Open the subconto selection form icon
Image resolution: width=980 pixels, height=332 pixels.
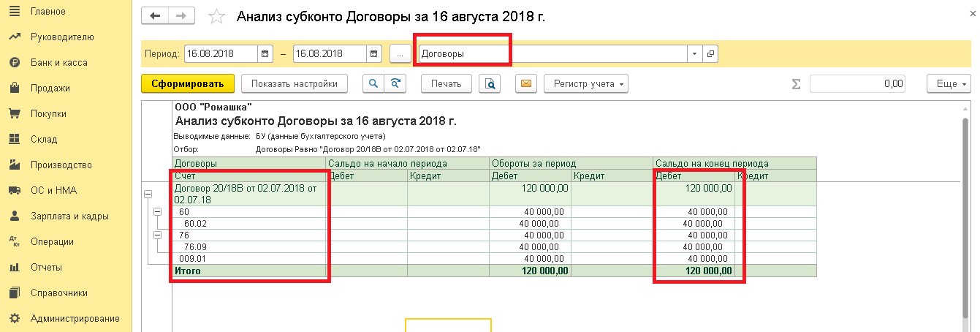[x=710, y=53]
